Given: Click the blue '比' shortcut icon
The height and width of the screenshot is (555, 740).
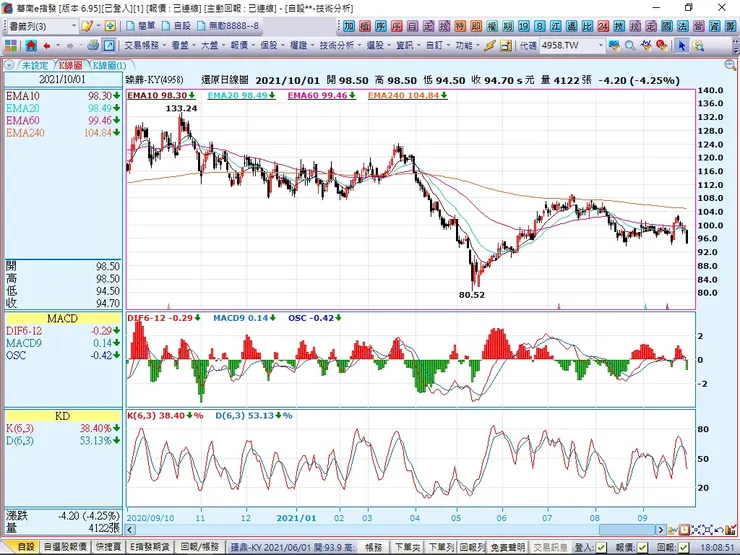Looking at the screenshot, I should pos(588,26).
